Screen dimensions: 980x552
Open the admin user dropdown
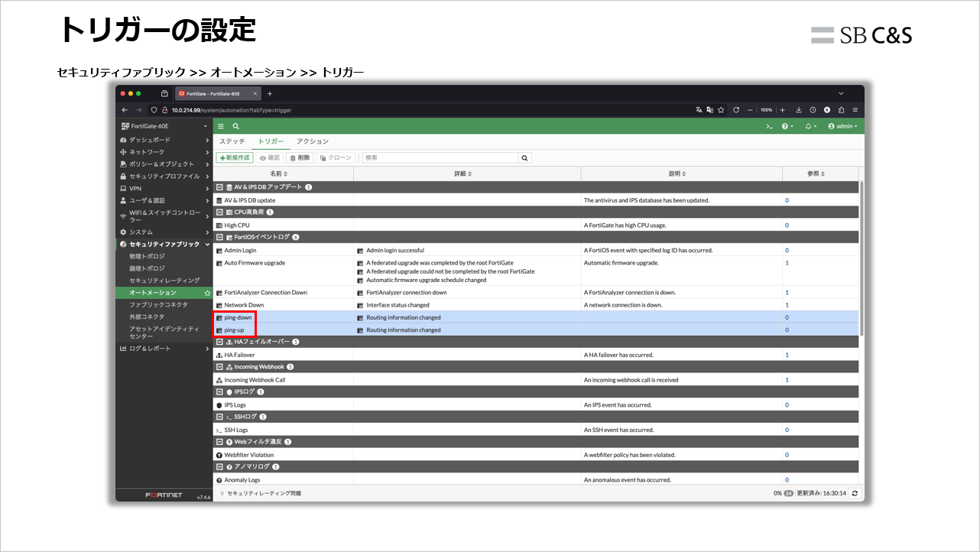click(842, 126)
